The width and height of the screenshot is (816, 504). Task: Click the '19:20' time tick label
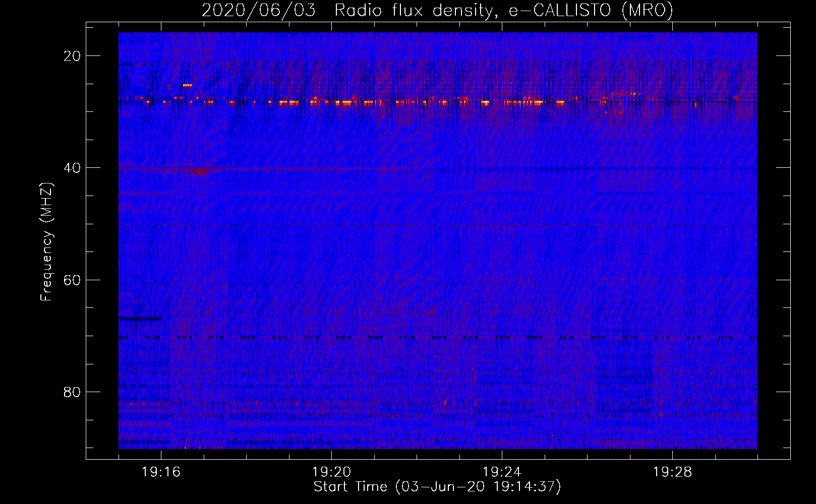pos(331,472)
